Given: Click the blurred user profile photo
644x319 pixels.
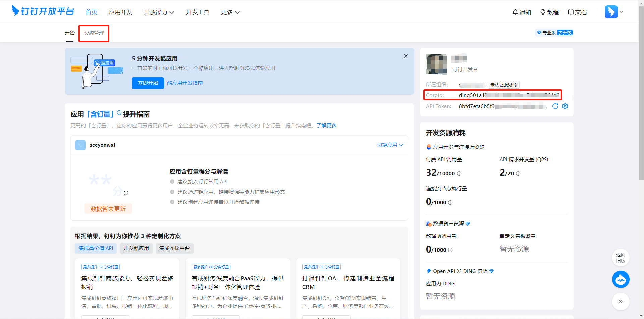Looking at the screenshot, I should tap(436, 64).
